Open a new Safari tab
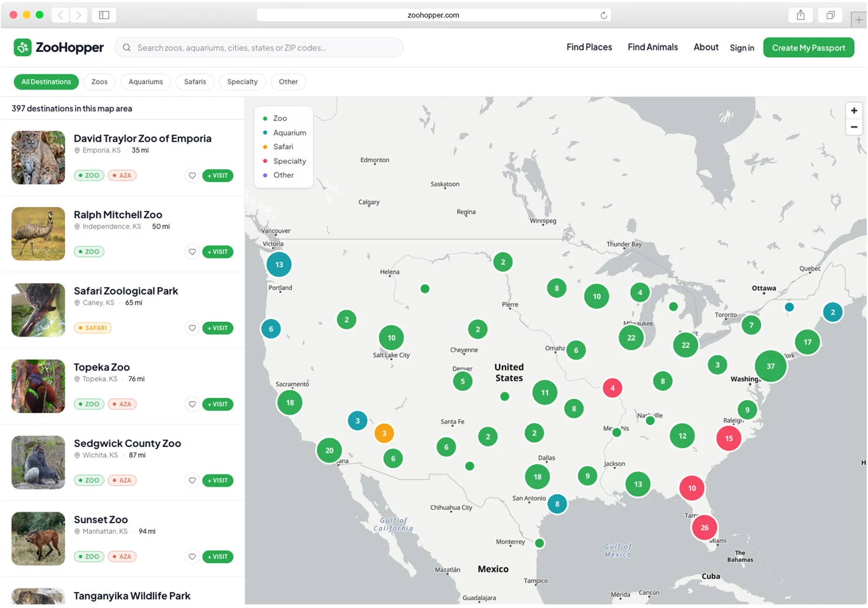The image size is (868, 608). tap(859, 20)
